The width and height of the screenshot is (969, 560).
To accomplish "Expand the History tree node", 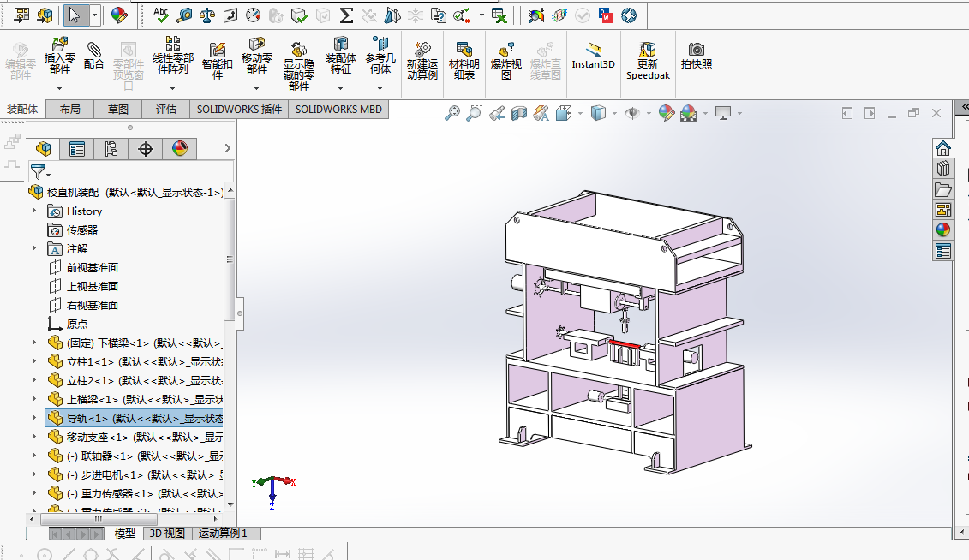I will [x=34, y=211].
